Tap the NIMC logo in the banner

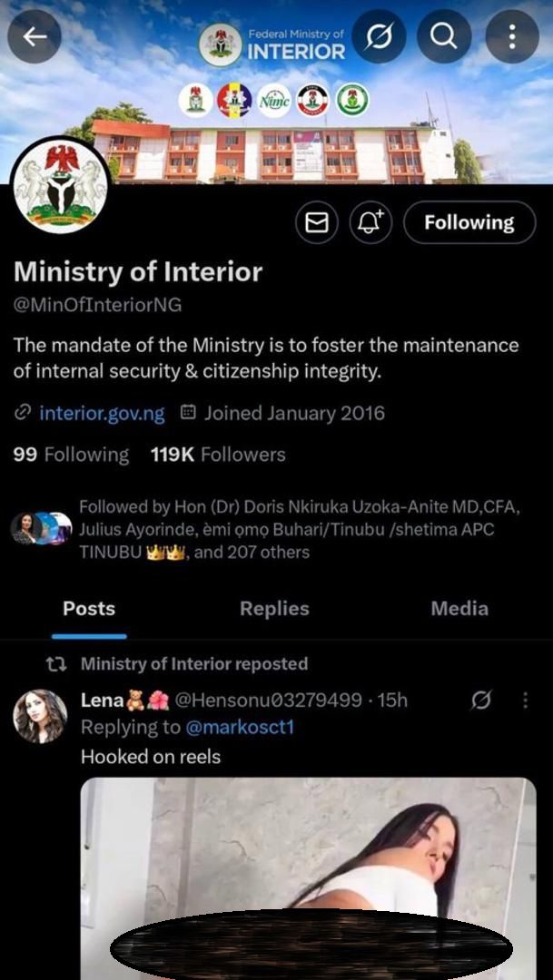click(x=275, y=100)
